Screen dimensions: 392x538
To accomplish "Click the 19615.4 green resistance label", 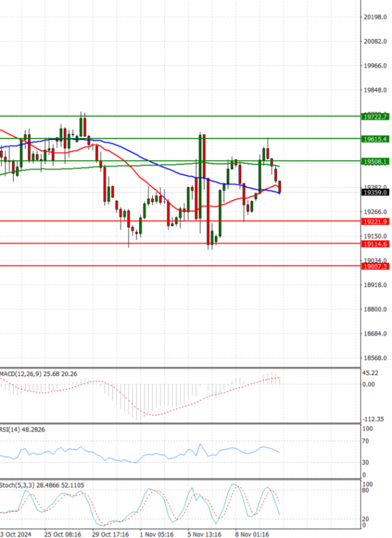I will [376, 139].
